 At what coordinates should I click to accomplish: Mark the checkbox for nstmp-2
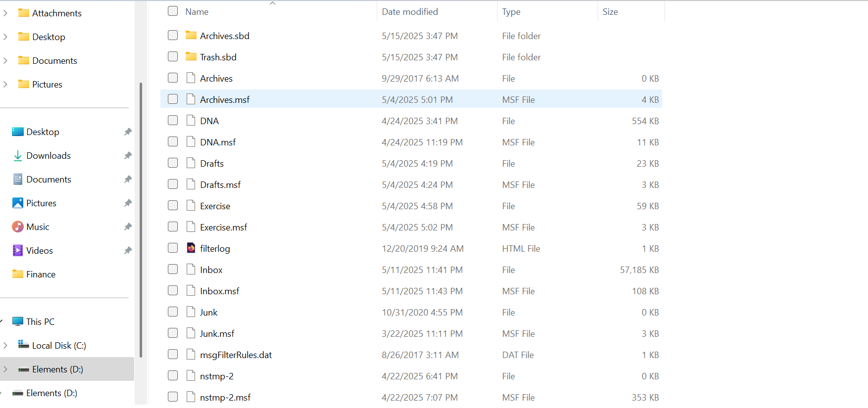[173, 375]
